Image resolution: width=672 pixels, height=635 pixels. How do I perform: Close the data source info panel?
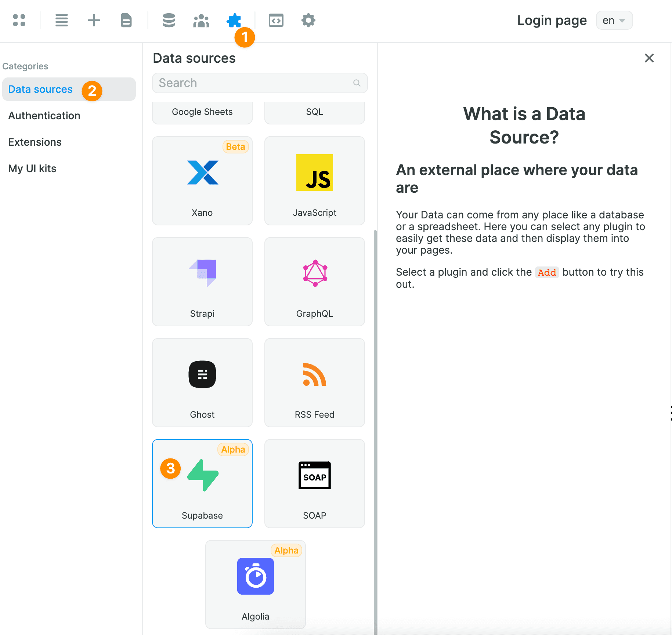point(649,58)
